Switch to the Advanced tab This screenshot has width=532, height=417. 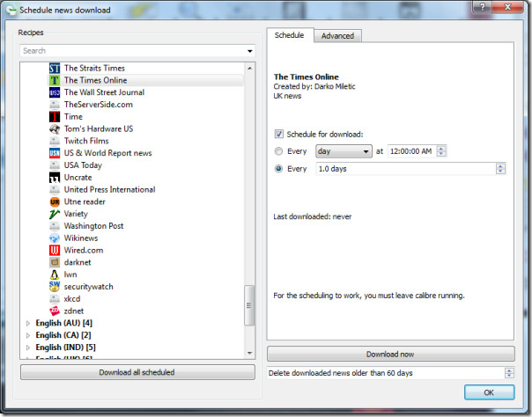point(337,36)
